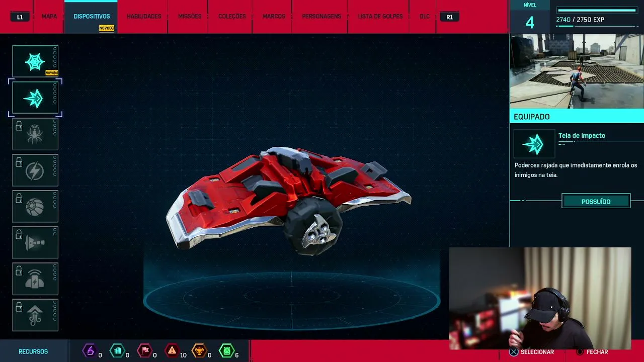Click the orange trophy resource token icon
The image size is (644, 362).
199,350
